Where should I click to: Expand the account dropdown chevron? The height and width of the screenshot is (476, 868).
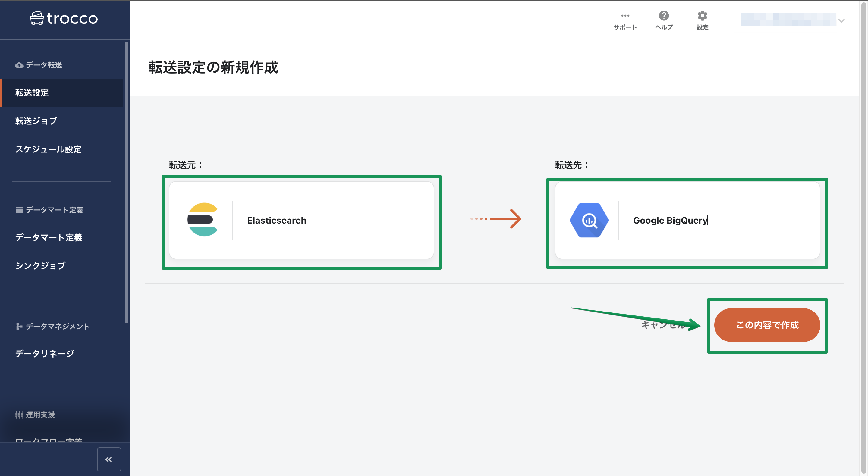(841, 21)
